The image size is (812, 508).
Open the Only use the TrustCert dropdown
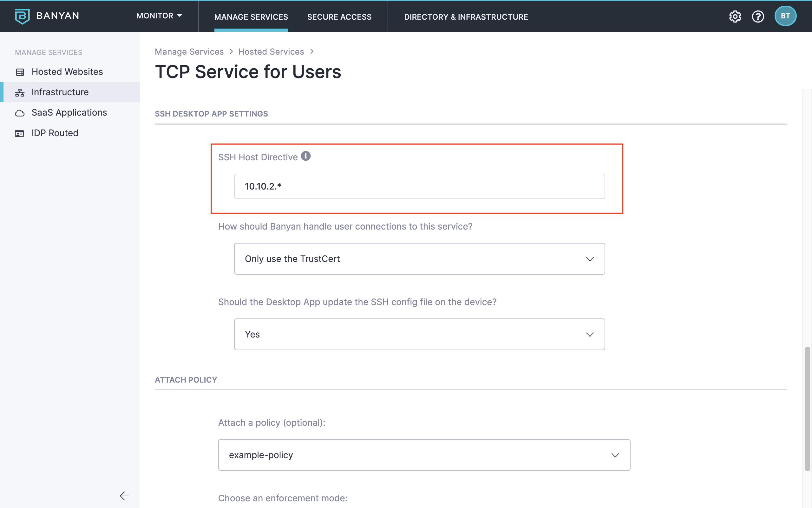pos(419,259)
